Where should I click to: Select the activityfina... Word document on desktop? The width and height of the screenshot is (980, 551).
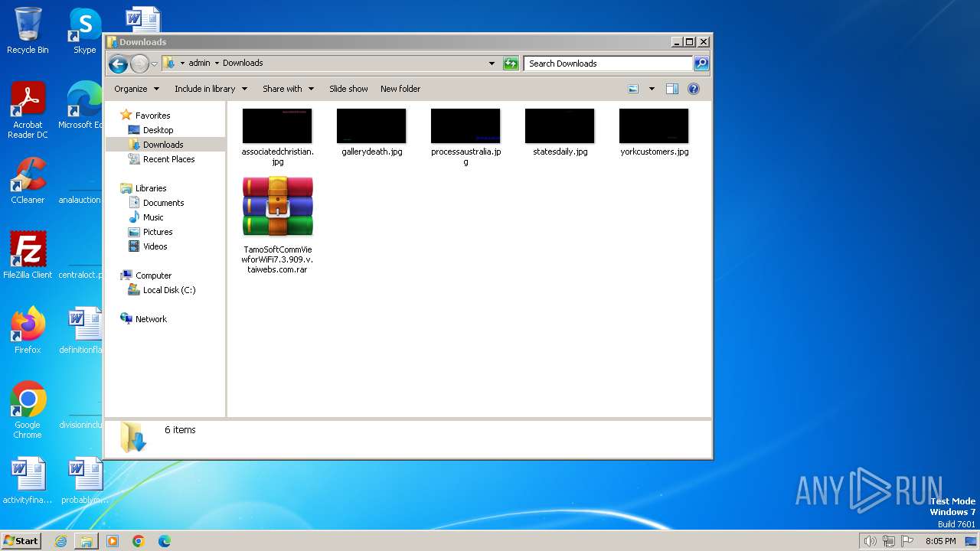[28, 480]
